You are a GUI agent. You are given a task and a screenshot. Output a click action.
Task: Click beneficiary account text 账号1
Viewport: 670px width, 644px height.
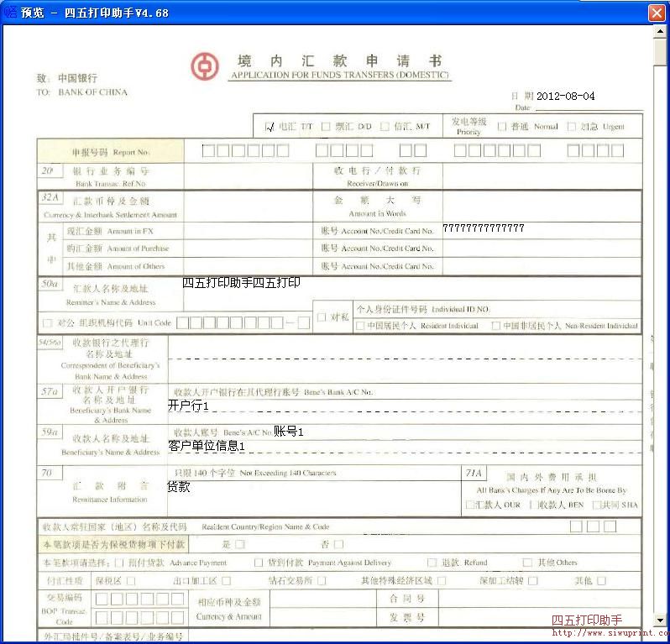pos(289,432)
